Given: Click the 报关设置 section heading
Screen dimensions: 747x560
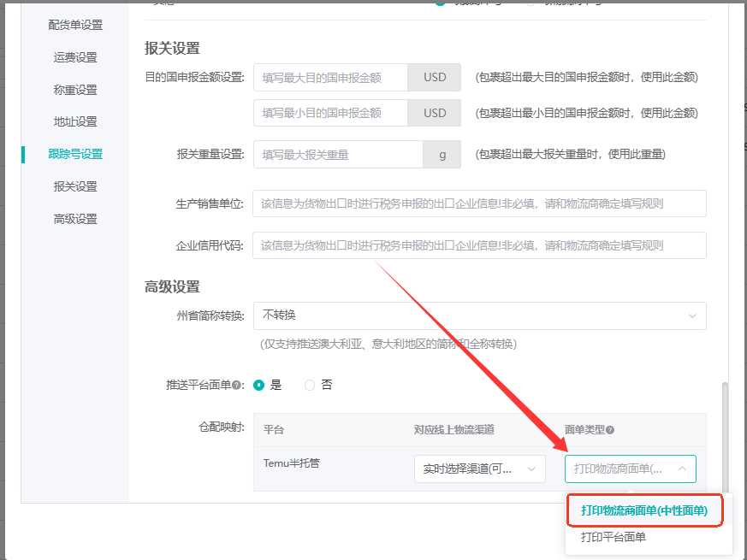Looking at the screenshot, I should pos(173,48).
